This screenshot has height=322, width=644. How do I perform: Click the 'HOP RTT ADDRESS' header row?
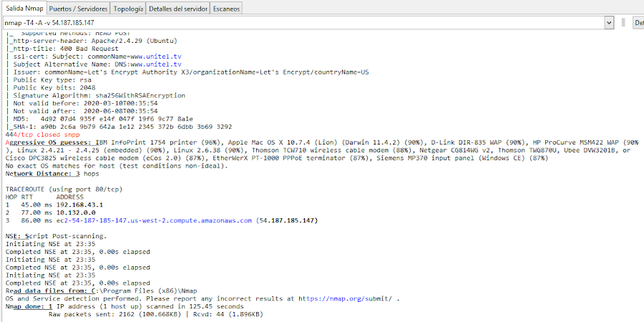click(45, 197)
